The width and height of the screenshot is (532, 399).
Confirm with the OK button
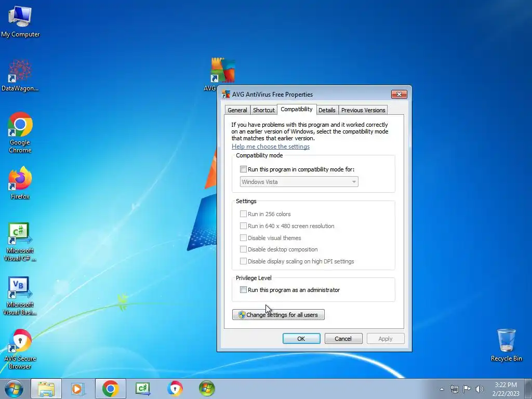click(301, 339)
